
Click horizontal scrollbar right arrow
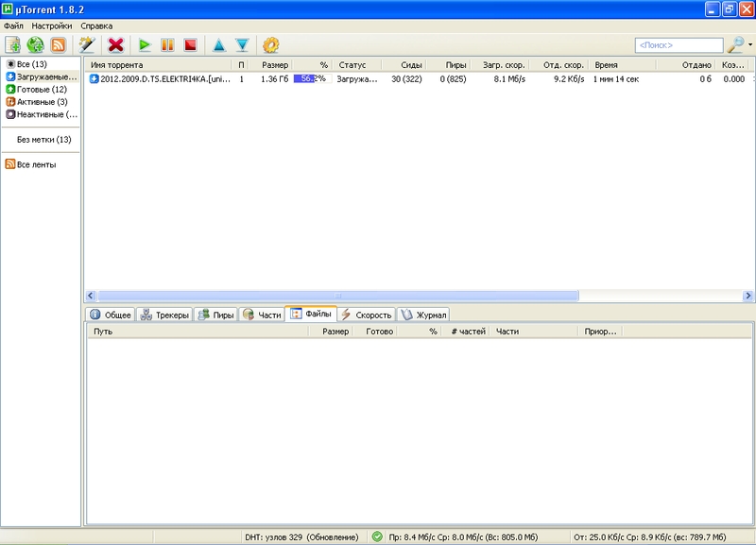coord(747,296)
